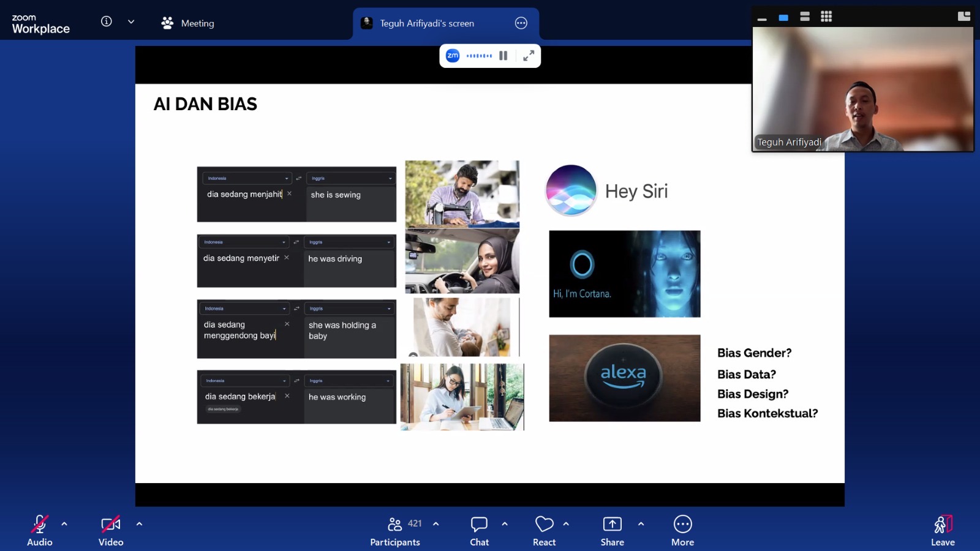Click the slide title AI DAN BIAS
Image resolution: width=980 pixels, height=551 pixels.
205,104
